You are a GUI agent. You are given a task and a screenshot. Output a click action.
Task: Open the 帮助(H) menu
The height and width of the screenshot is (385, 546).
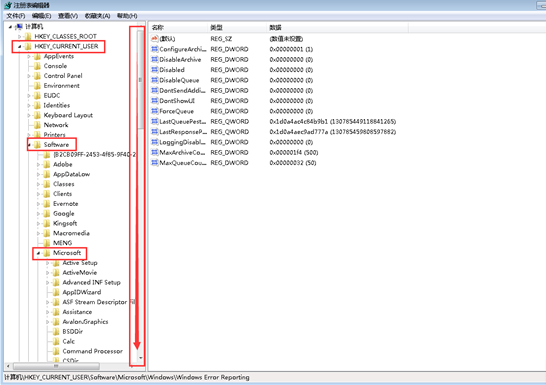[127, 16]
